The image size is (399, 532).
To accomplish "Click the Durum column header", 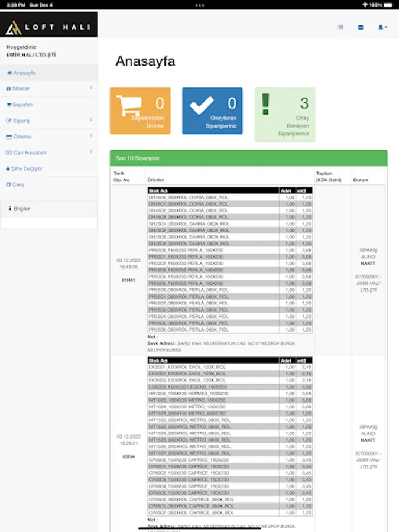I will point(361,180).
